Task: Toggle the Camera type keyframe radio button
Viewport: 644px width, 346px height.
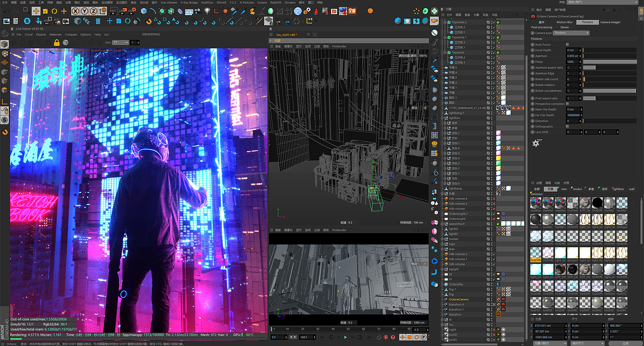Action: [x=532, y=33]
